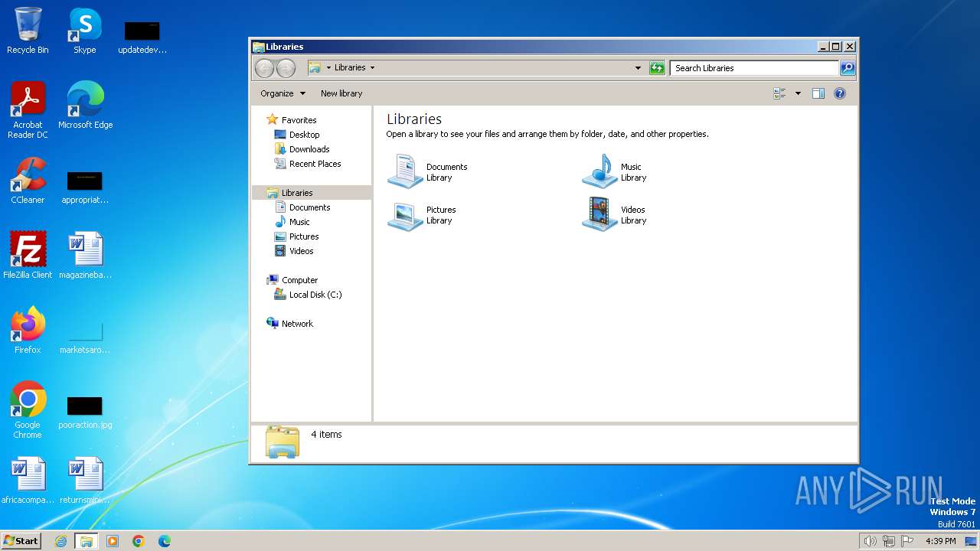Select the africacompa... Word document icon

pyautogui.click(x=28, y=481)
